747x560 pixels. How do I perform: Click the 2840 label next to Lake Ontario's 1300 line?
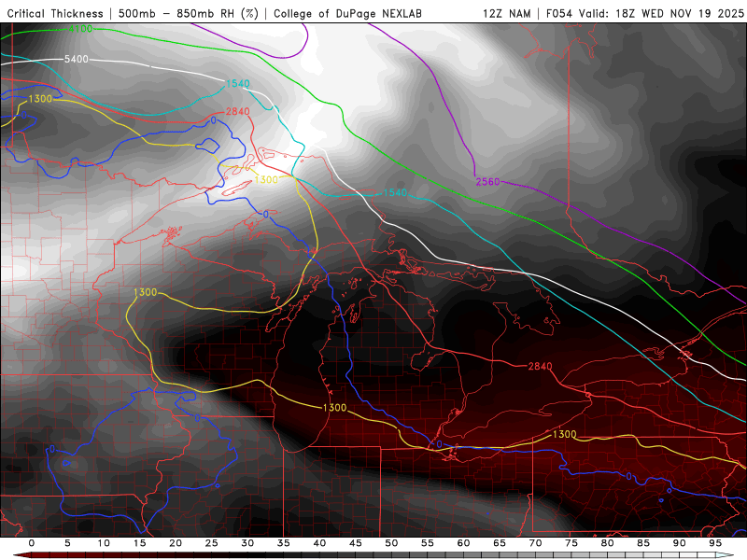(540, 366)
